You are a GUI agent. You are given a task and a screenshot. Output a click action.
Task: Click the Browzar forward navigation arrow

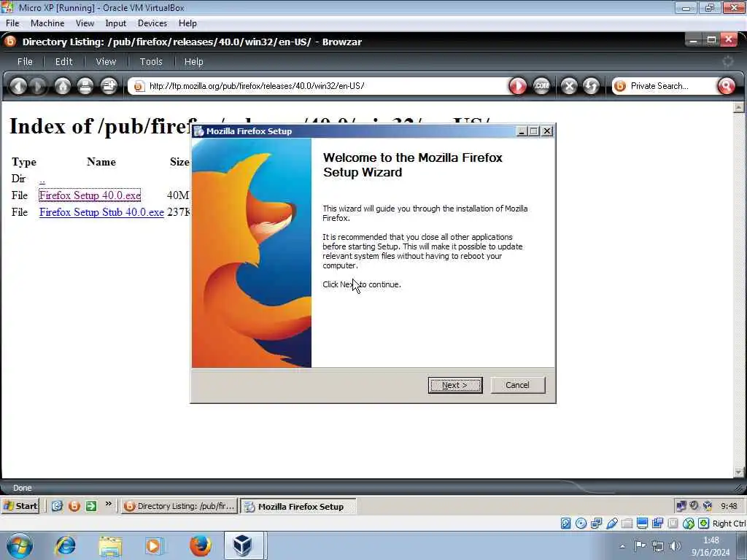click(x=38, y=86)
